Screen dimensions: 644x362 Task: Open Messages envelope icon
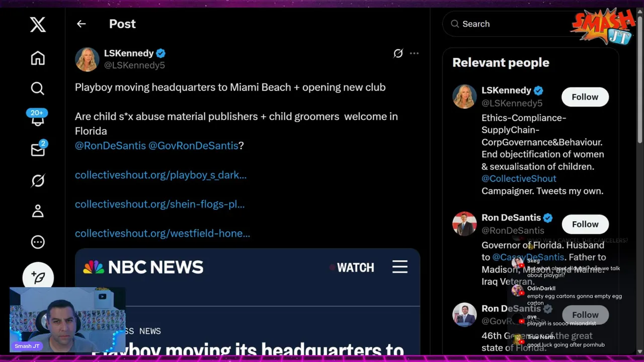click(38, 149)
